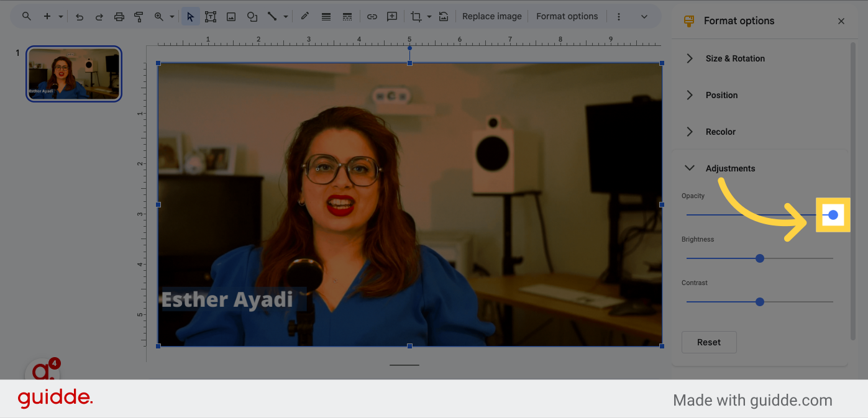868x418 pixels.
Task: Insert a text box
Action: [x=211, y=17]
